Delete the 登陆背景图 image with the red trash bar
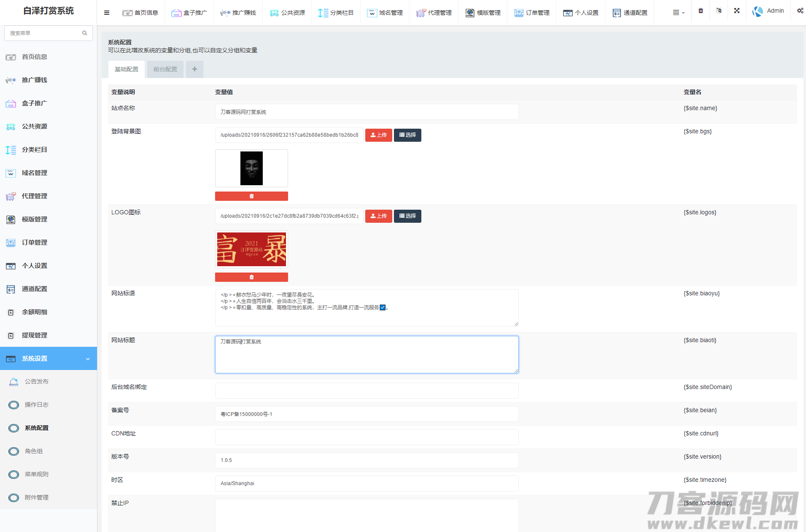The height and width of the screenshot is (532, 806). (251, 196)
